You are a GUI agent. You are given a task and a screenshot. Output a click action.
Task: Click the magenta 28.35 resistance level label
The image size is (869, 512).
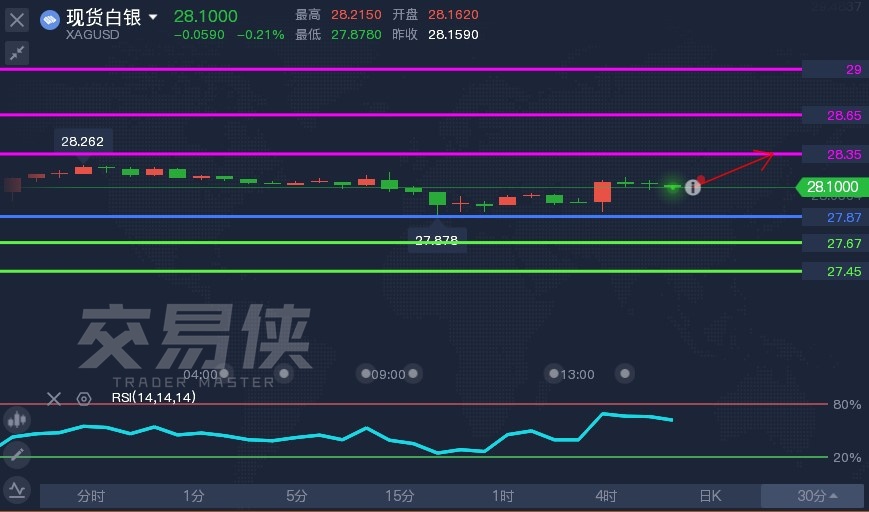pyautogui.click(x=843, y=155)
